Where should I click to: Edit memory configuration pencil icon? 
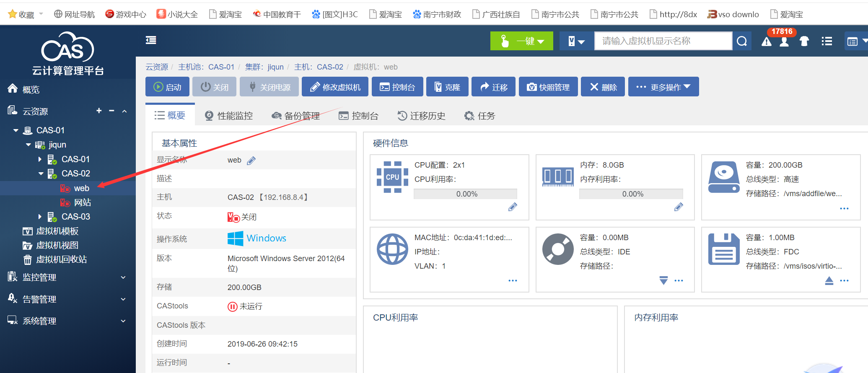click(679, 207)
